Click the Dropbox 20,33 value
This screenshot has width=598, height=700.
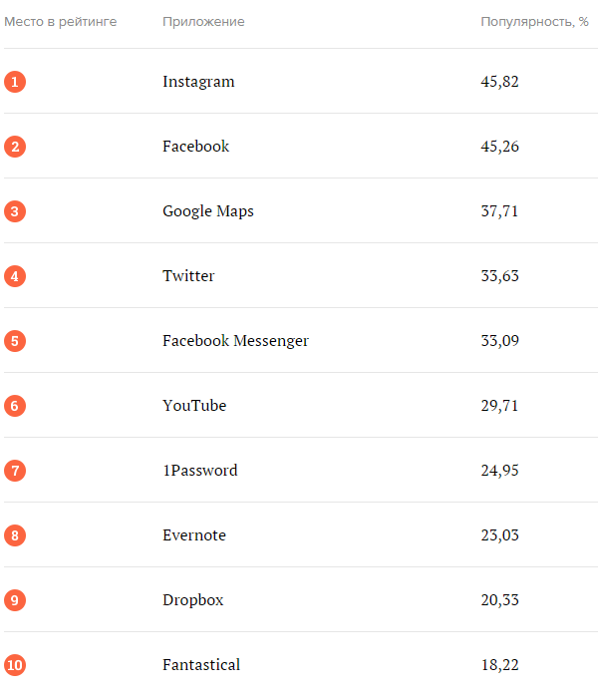pos(499,600)
